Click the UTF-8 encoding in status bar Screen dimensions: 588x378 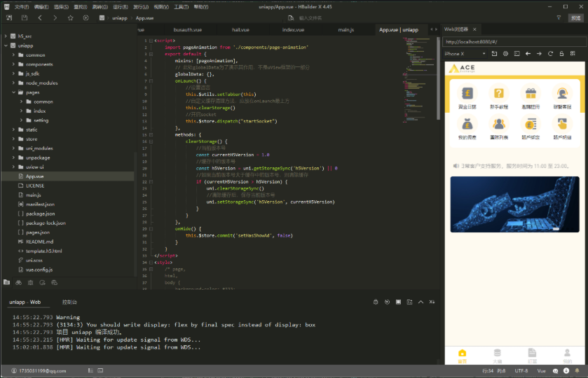521,370
